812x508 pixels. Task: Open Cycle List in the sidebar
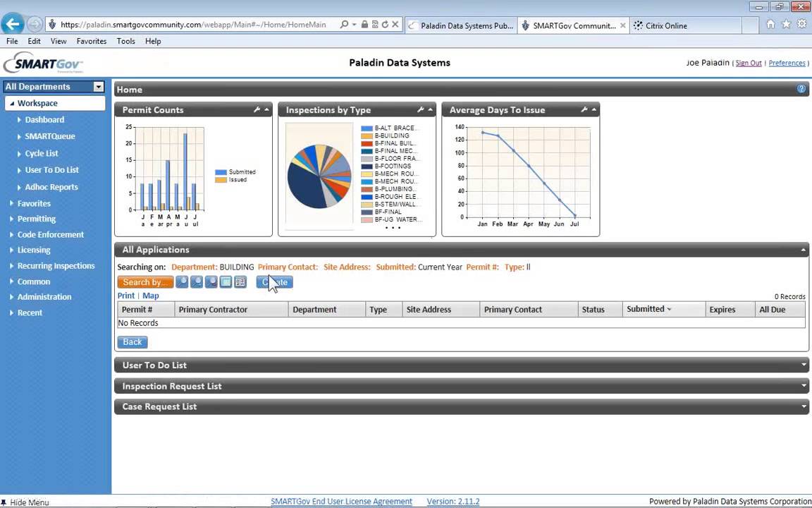click(x=42, y=153)
